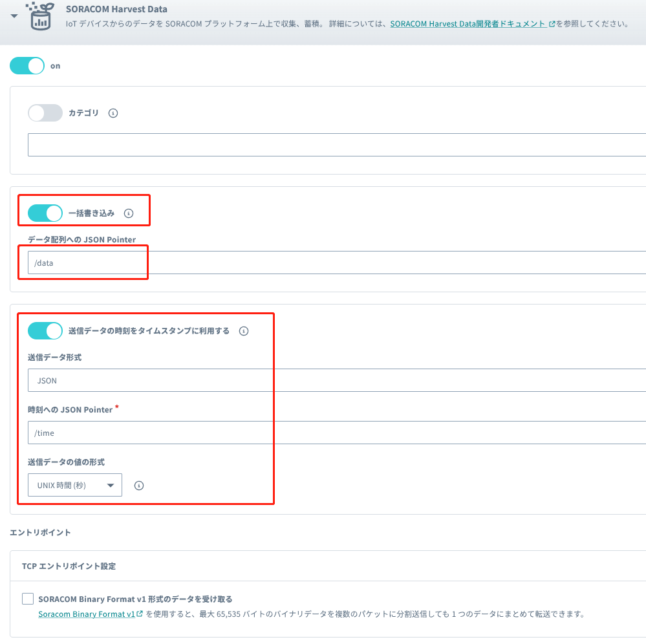The width and height of the screenshot is (646, 644).
Task: Click the エントリポイント section label
Action: pyautogui.click(x=40, y=532)
